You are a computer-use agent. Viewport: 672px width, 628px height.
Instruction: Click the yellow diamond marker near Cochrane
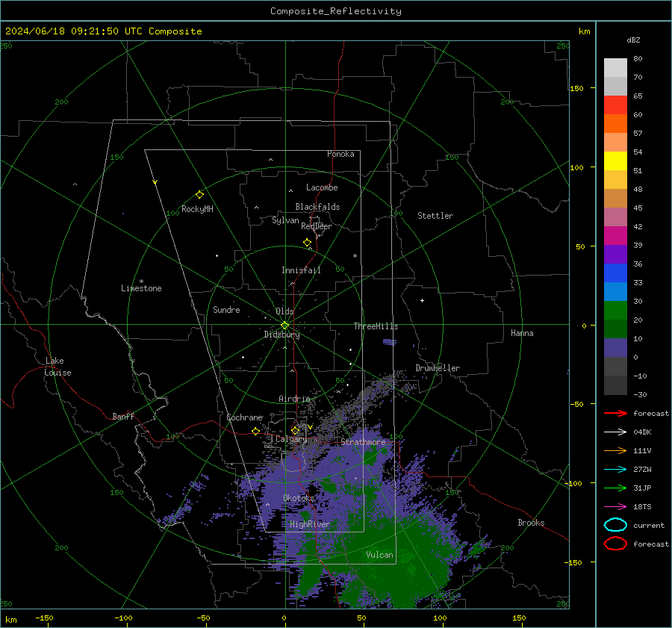click(255, 431)
